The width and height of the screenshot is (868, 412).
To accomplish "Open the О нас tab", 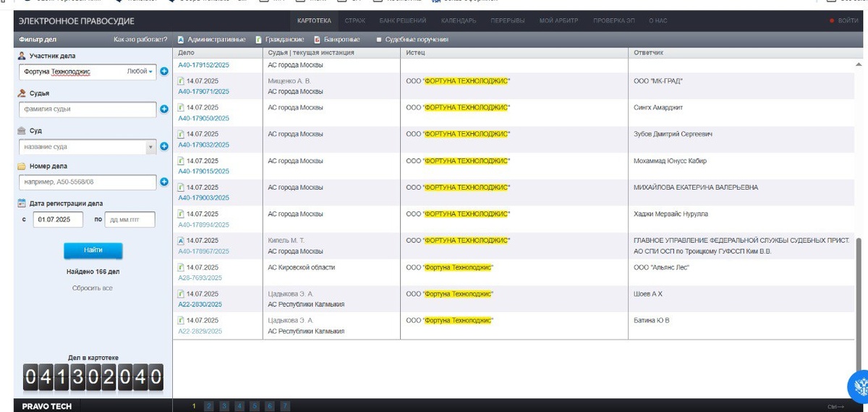I will [658, 21].
